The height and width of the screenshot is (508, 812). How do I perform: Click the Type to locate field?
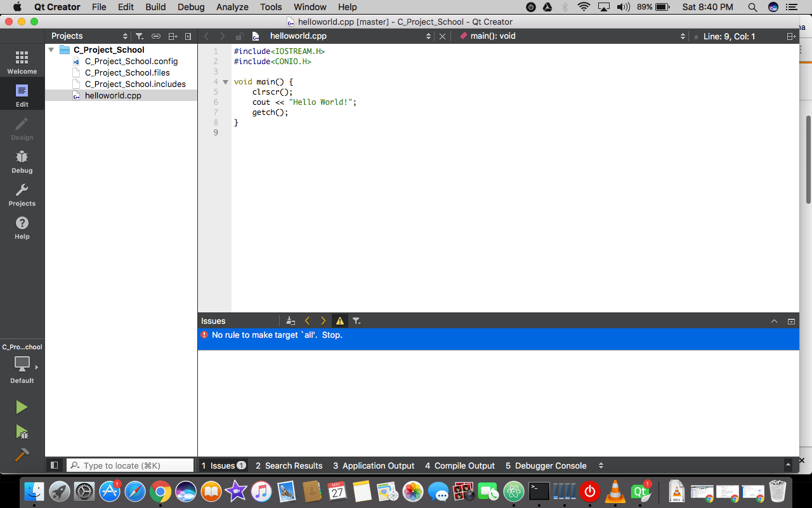point(130,465)
